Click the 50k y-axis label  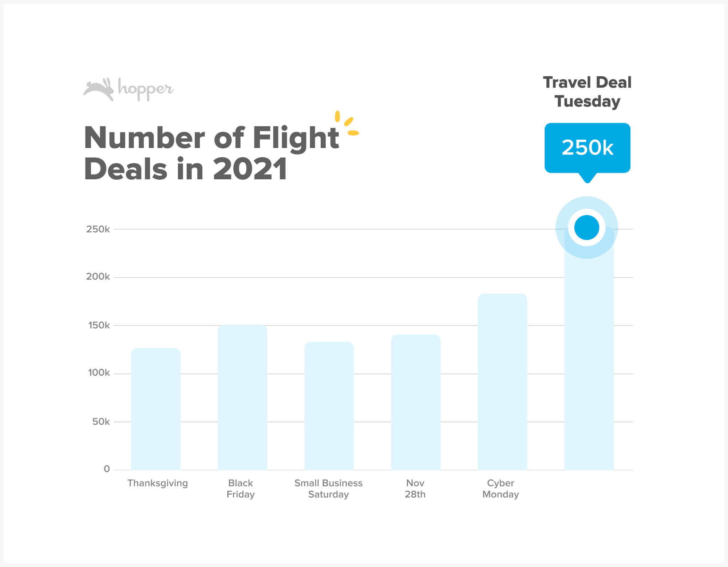(101, 422)
